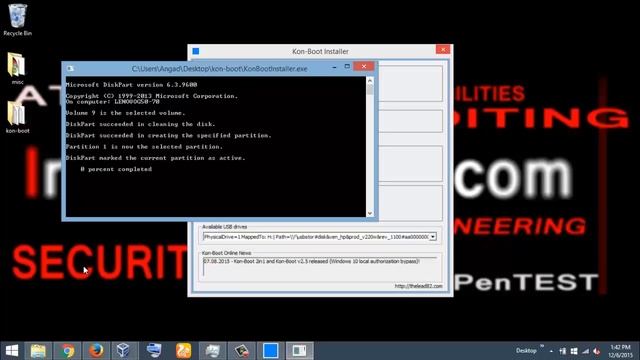Open the taskbar clock showing 1:42 PM
The width and height of the screenshot is (640, 360).
coord(620,351)
